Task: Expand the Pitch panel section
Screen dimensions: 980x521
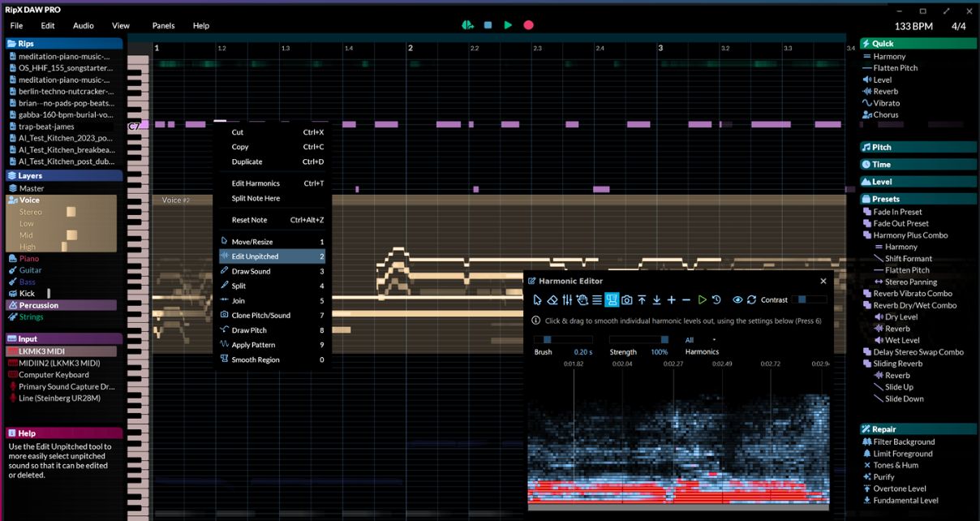Action: pos(881,148)
